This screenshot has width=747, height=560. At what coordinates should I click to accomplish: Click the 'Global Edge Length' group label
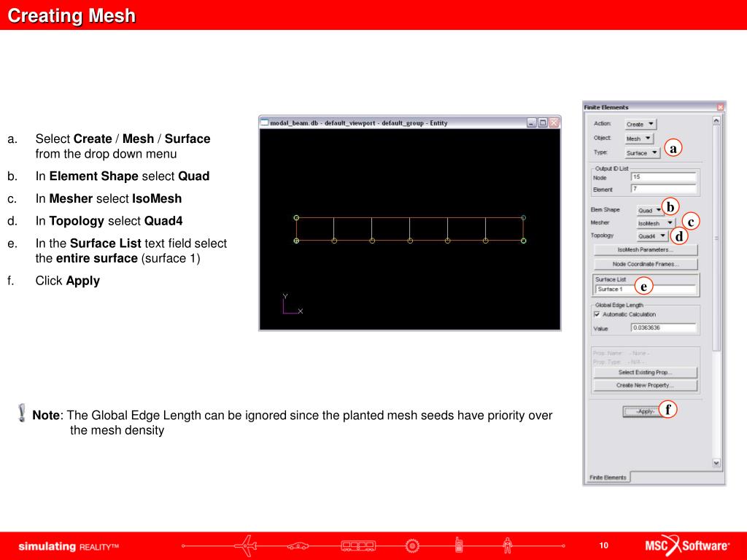click(619, 305)
